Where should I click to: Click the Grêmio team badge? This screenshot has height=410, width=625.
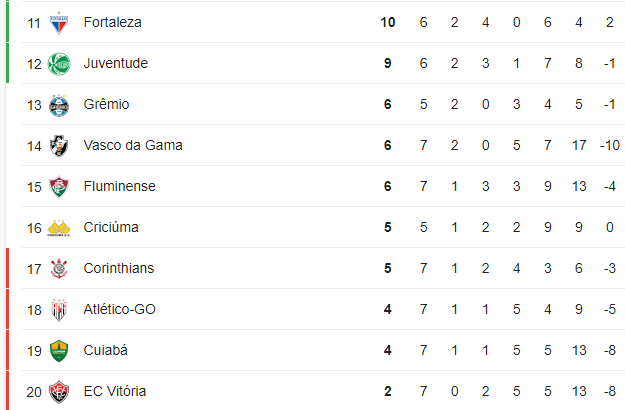(x=59, y=105)
